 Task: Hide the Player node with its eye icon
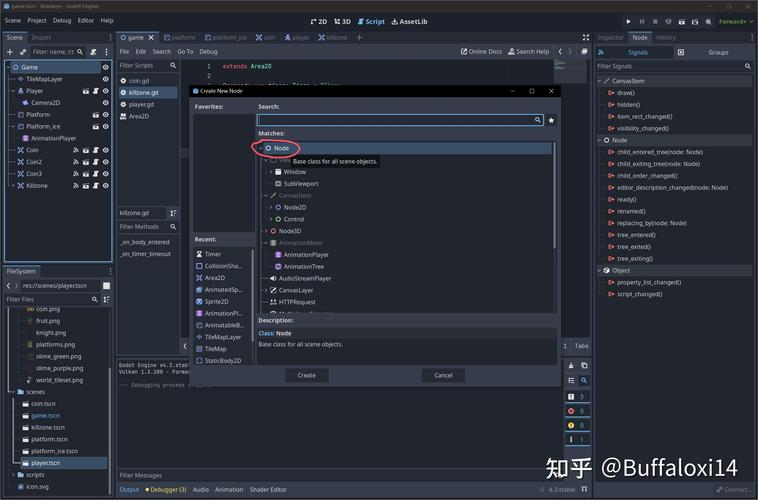105,91
